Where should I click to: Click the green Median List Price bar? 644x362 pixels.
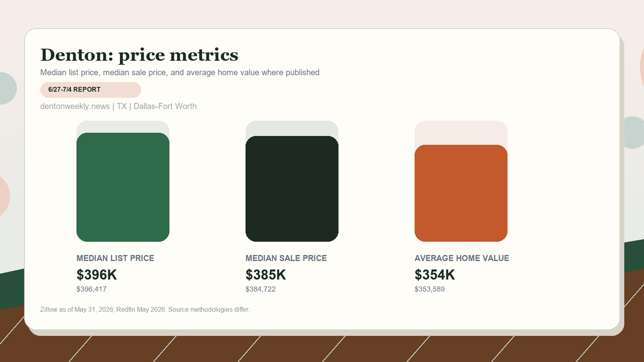[123, 187]
